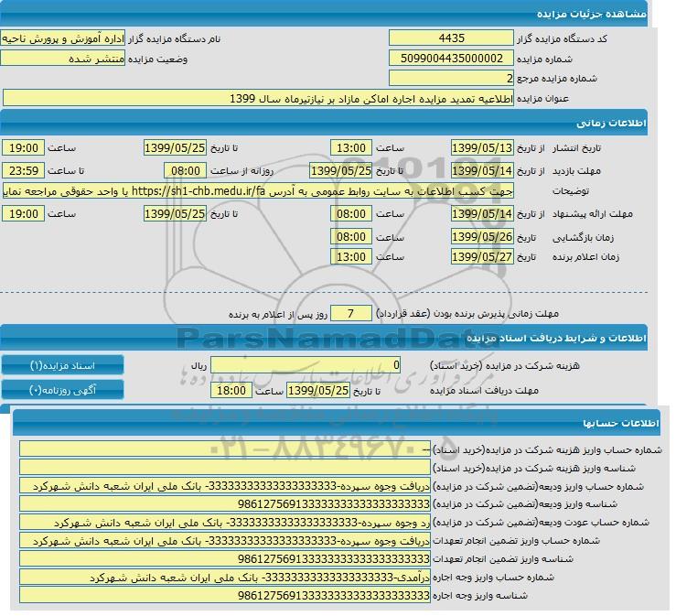
Task: Click the participation fee field showing 0
Action: pyautogui.click(x=306, y=365)
